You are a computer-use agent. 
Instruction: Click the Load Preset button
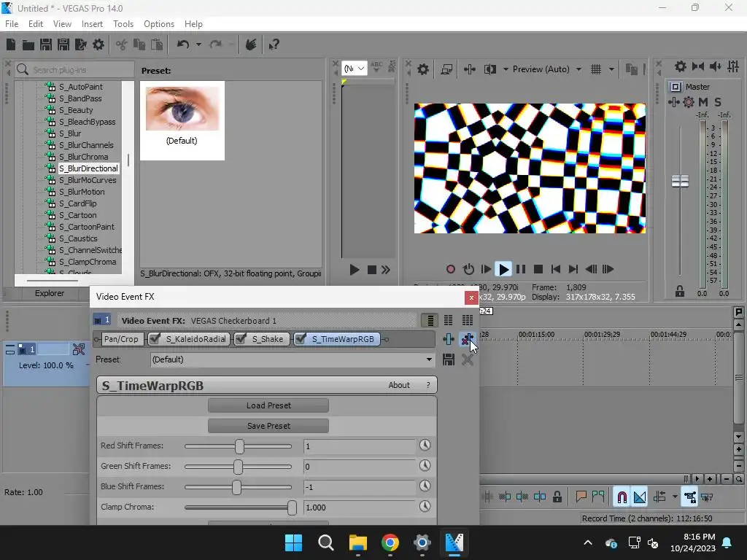coord(268,405)
